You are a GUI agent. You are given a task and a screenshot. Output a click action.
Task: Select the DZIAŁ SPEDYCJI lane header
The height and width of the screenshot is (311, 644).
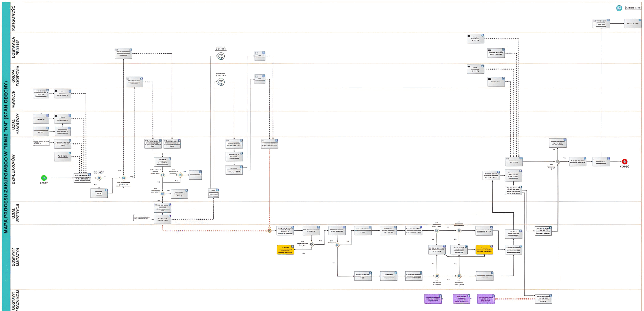tap(15, 213)
